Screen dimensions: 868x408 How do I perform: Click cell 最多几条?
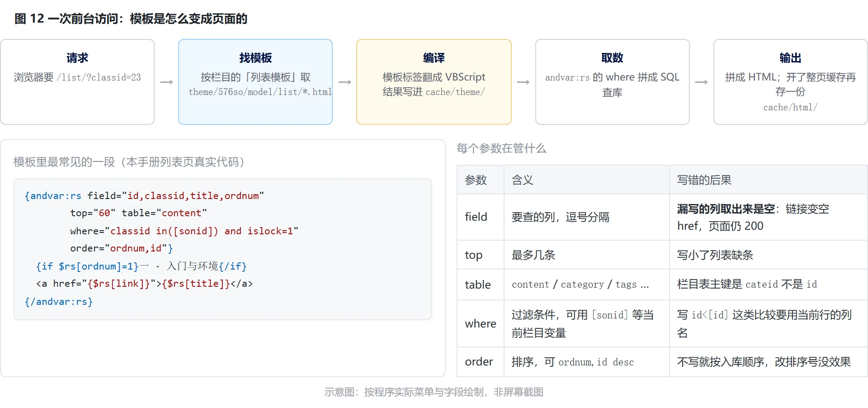[587, 255]
